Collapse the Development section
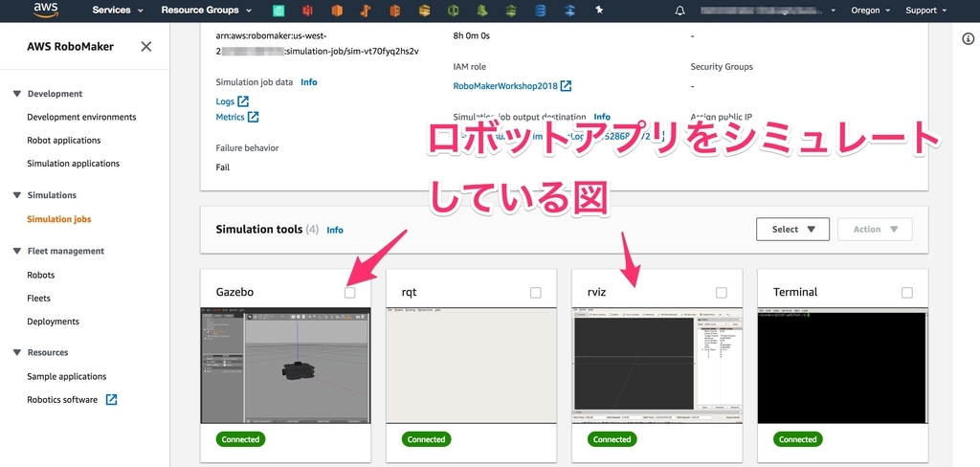The image size is (980, 467). pos(16,94)
